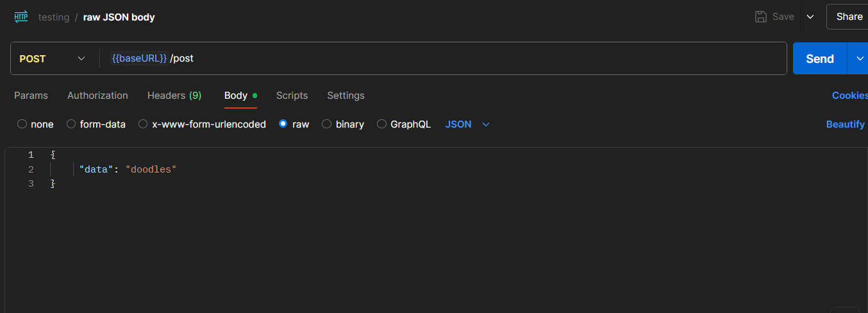
Task: Open the Authorization tab
Action: [97, 96]
